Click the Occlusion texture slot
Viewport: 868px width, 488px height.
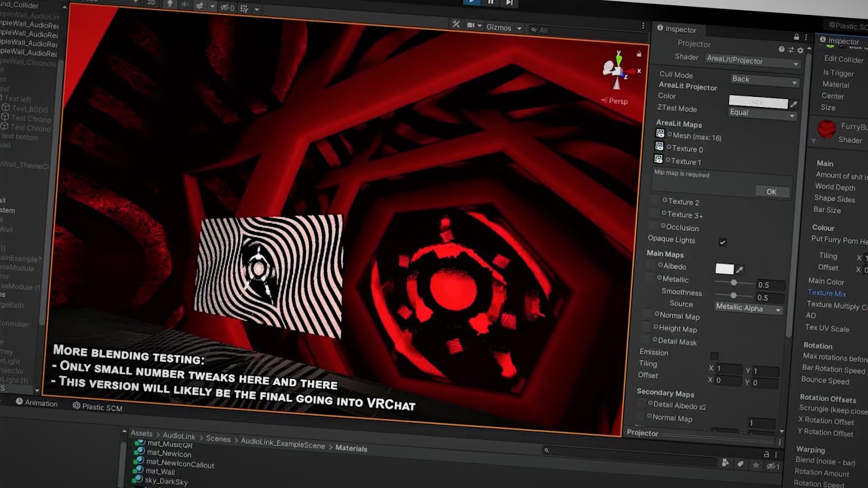coord(652,226)
